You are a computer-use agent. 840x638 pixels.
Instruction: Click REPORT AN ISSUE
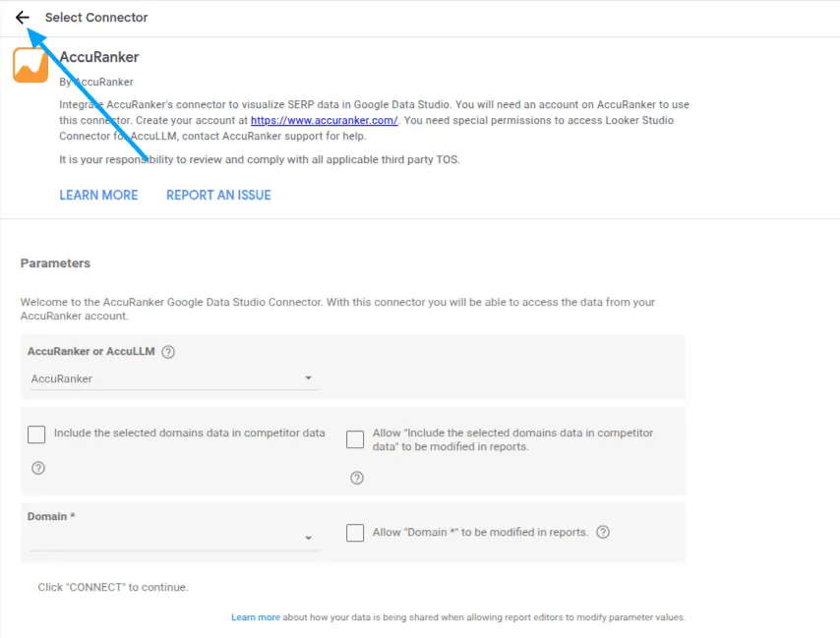(x=218, y=195)
